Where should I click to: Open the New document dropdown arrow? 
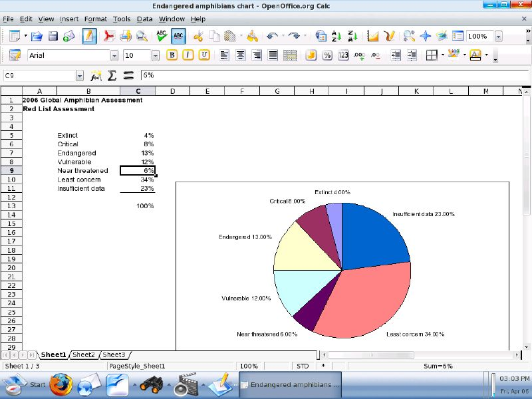26,36
